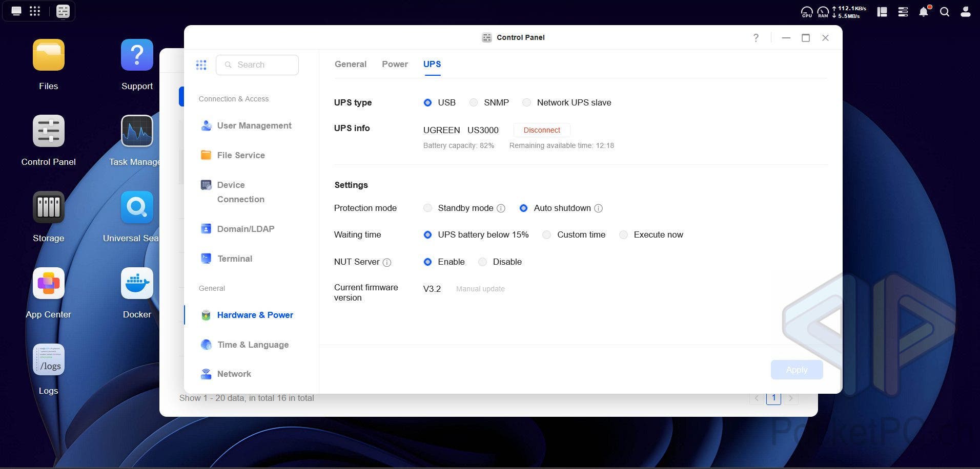980x469 pixels.
Task: Disable the NUT Server
Action: [x=482, y=262]
